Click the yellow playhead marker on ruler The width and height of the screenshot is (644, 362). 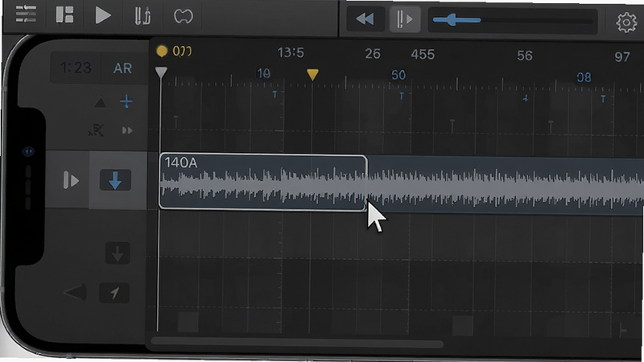[x=312, y=74]
